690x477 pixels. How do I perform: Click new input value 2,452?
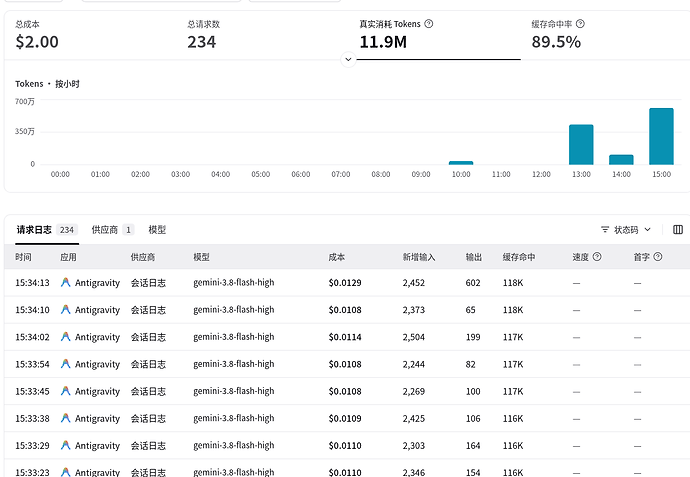[413, 283]
